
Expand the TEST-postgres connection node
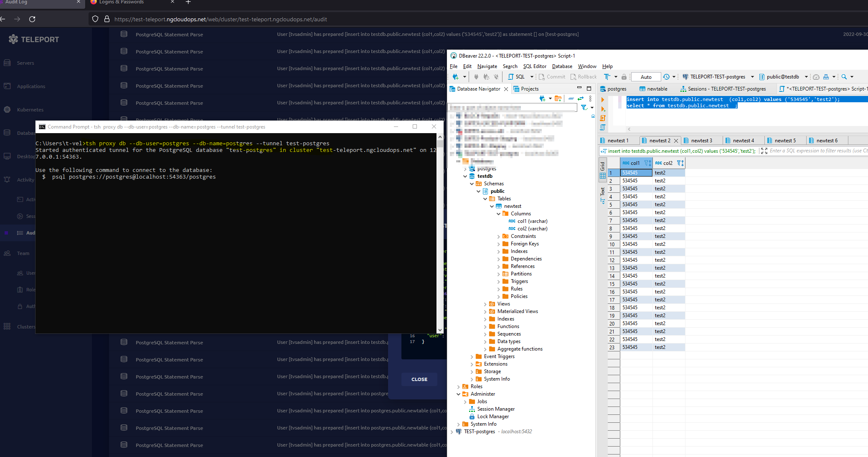[452, 432]
